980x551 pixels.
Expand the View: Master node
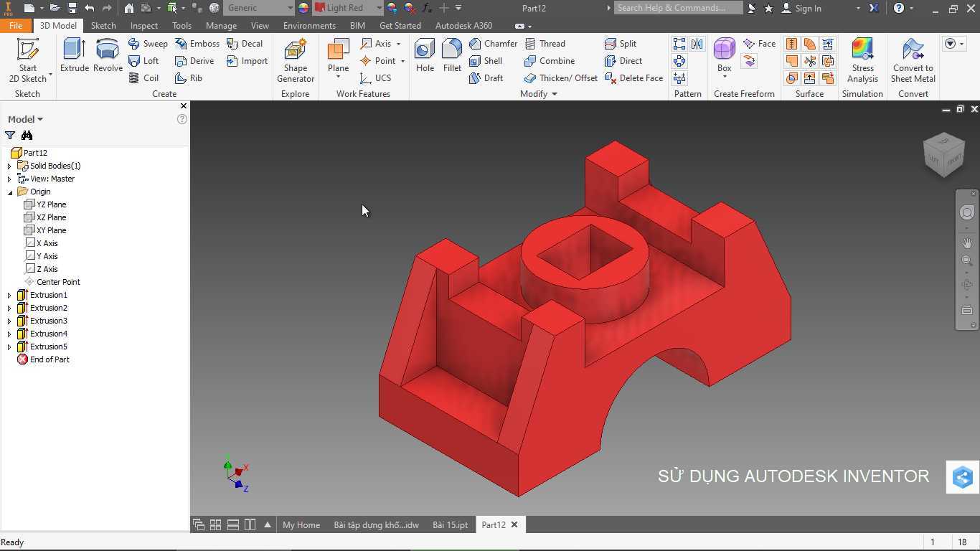(9, 179)
